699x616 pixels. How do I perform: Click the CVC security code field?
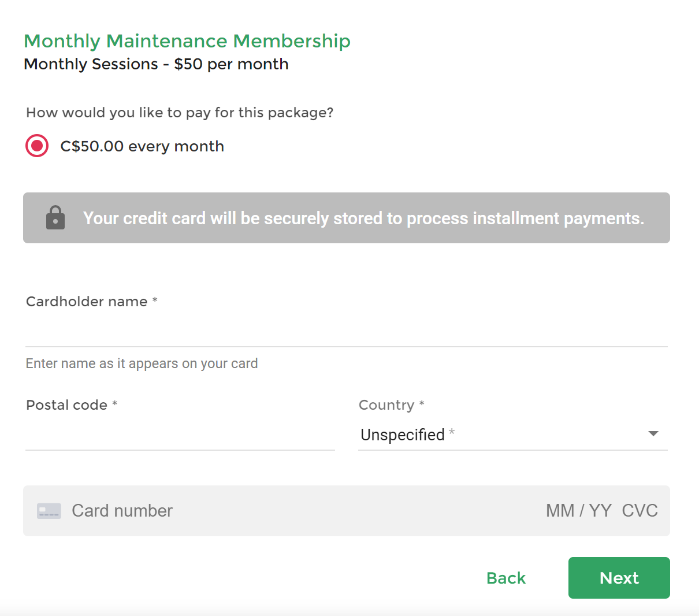click(x=640, y=511)
